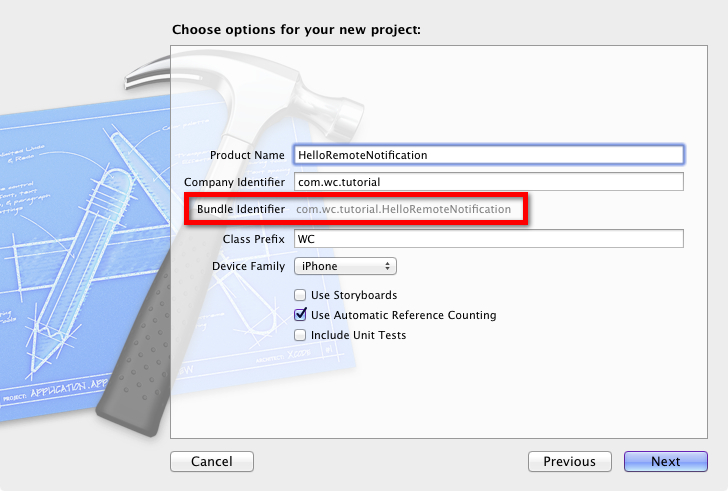This screenshot has height=491, width=728.
Task: Click the greyed-out Bundle Identifier value
Action: tap(403, 210)
